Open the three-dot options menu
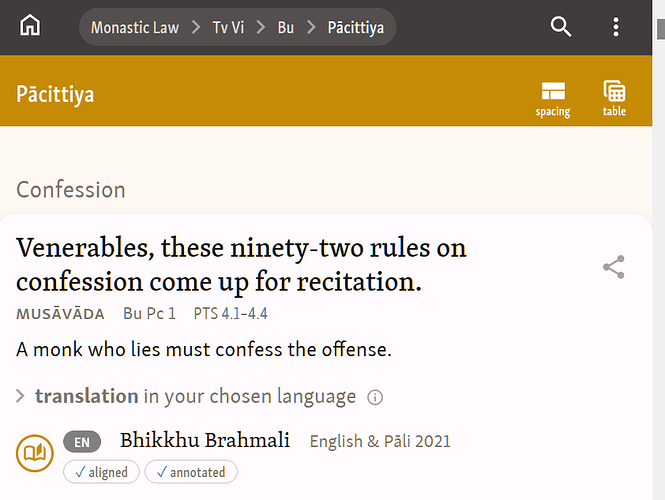665x500 pixels. point(616,27)
